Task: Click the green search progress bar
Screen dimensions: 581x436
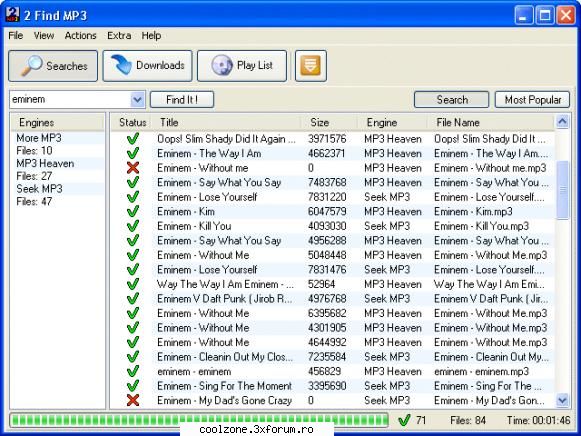Action: 199,420
